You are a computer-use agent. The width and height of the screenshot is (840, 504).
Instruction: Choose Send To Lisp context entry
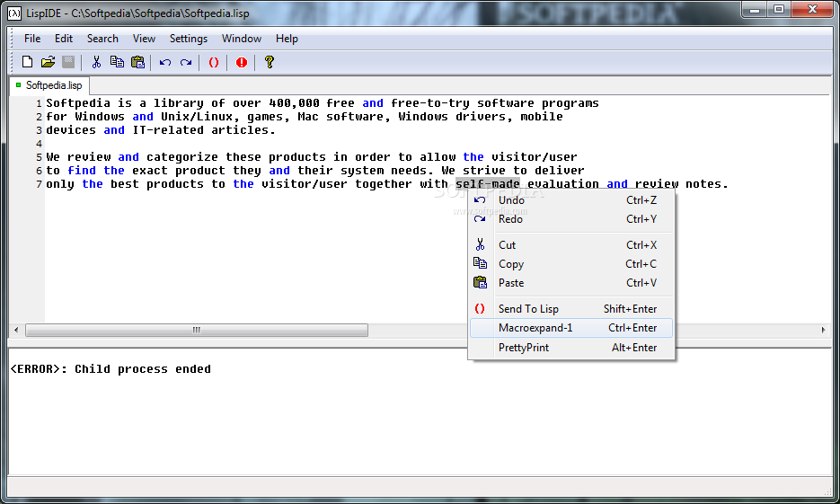[x=571, y=309]
